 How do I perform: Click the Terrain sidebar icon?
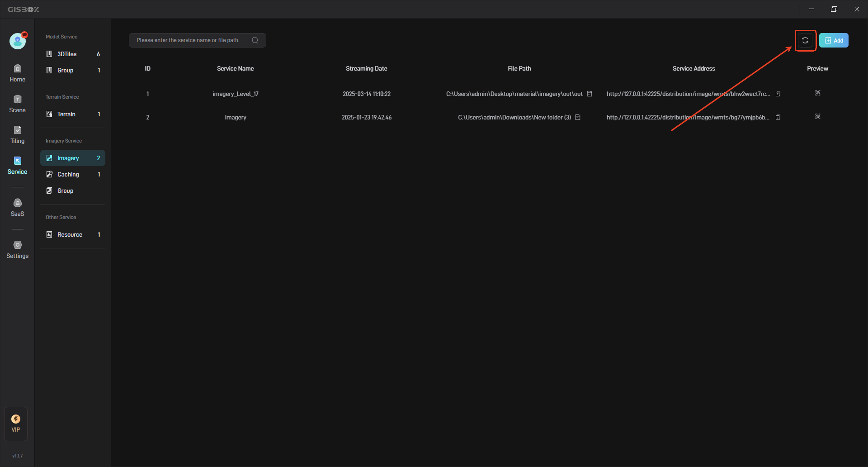(x=49, y=114)
